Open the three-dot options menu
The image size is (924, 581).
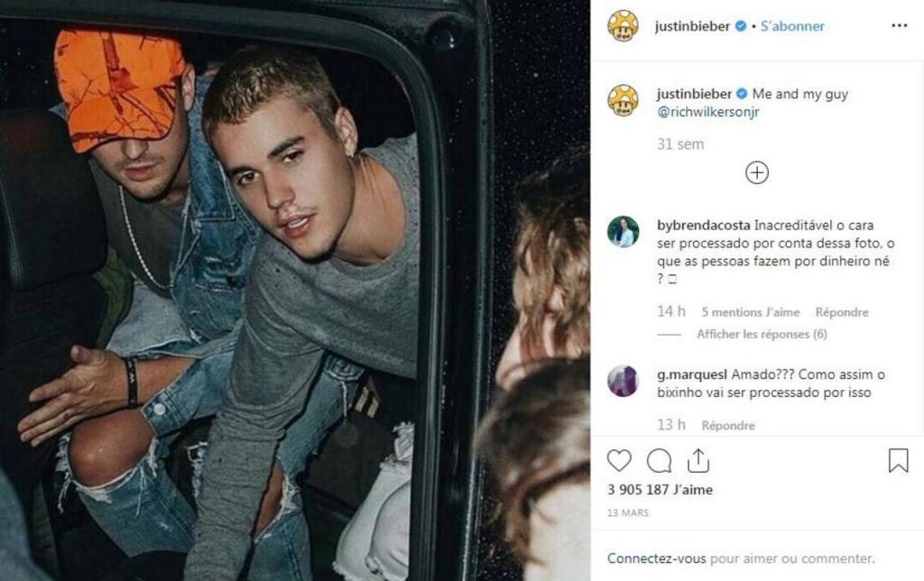click(900, 25)
